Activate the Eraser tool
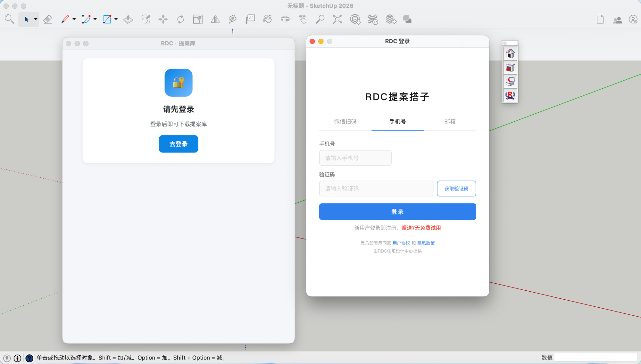 (48, 19)
